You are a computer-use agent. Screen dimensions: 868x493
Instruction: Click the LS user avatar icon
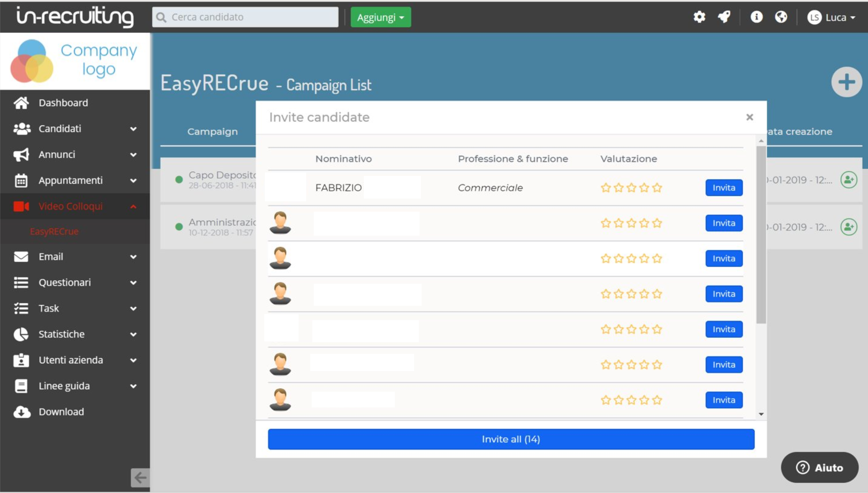814,17
